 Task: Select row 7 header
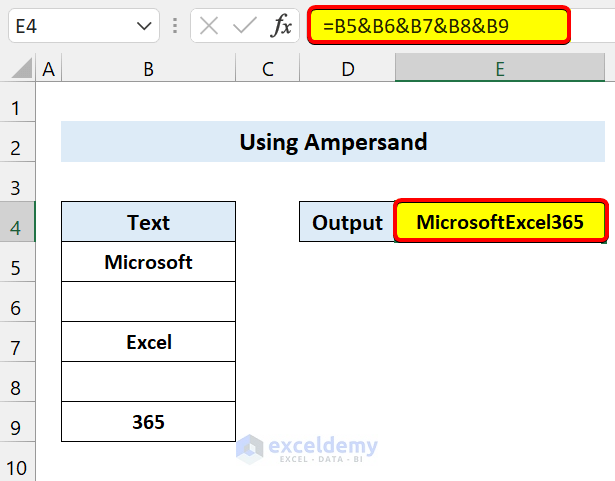click(x=18, y=342)
